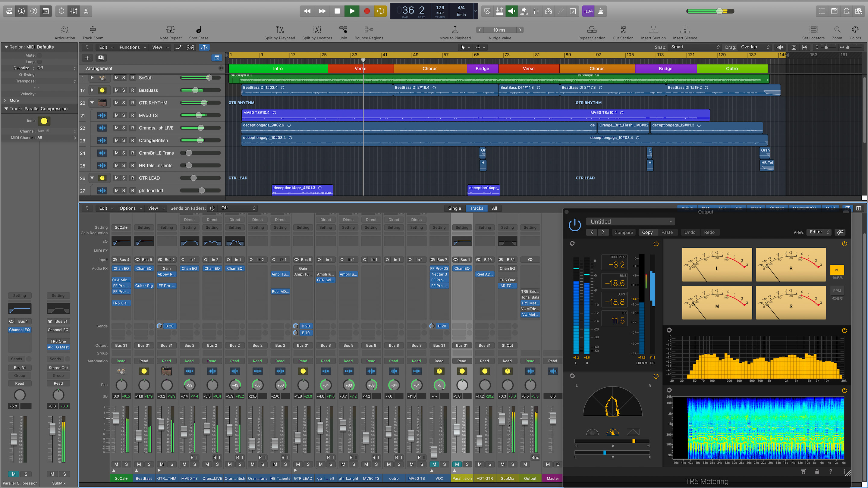Click the Split by Locators tool
This screenshot has height=488, width=868.
317,33
